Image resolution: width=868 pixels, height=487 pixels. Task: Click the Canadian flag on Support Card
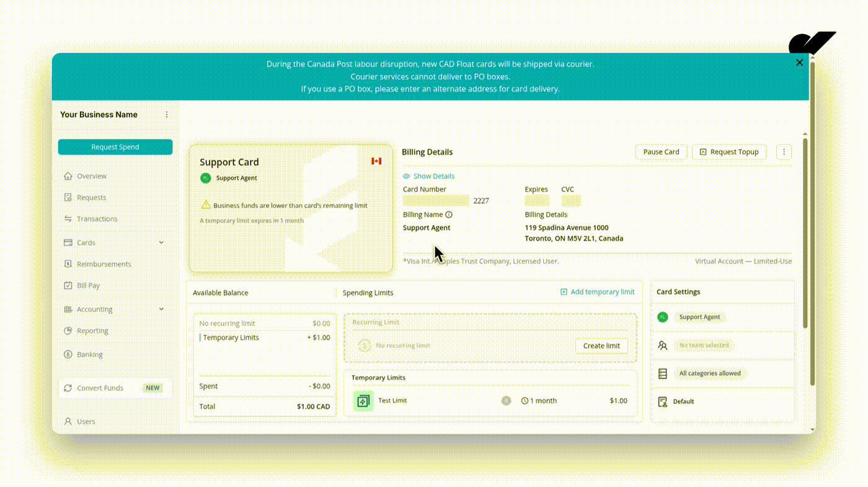376,161
